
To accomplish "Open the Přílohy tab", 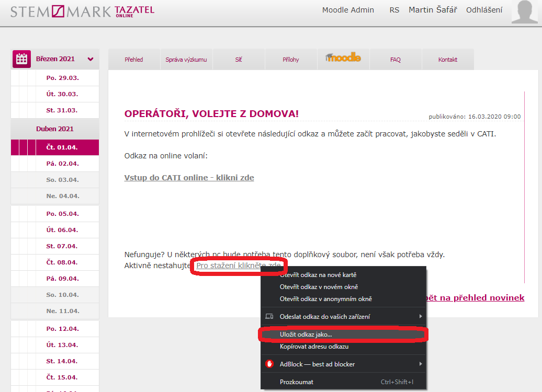I will pos(291,60).
